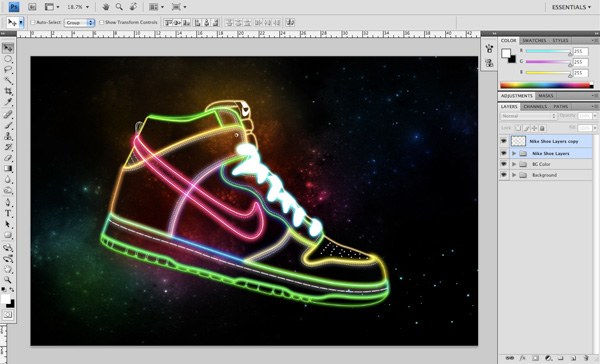Image resolution: width=600 pixels, height=364 pixels.
Task: Switch to the Swatches tab
Action: (x=534, y=41)
